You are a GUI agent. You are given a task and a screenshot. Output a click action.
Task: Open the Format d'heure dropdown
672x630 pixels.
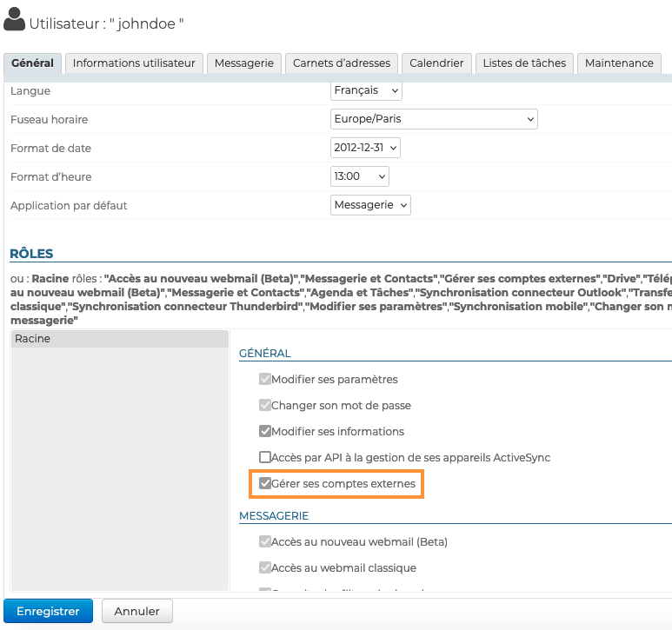359,176
